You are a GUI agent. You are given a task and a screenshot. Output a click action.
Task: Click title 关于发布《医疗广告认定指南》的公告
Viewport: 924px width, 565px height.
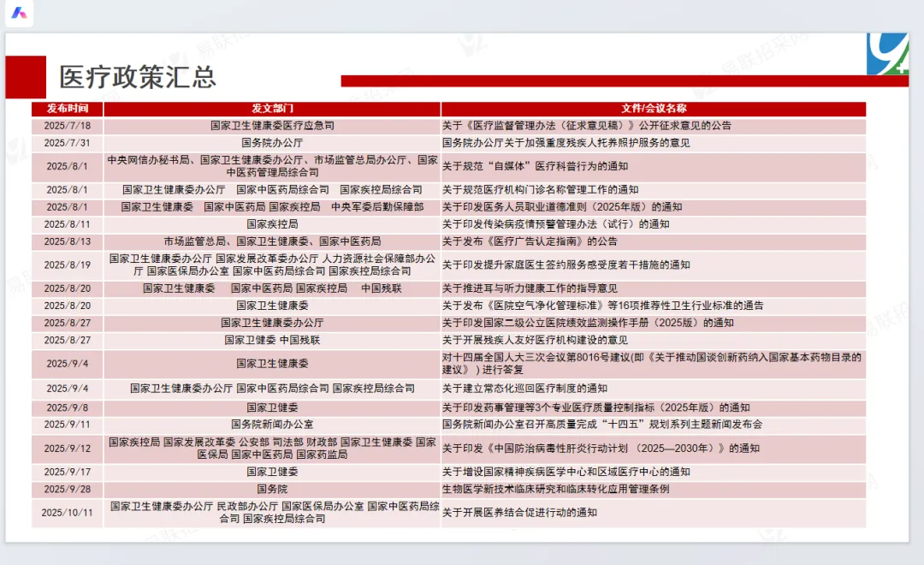pyautogui.click(x=530, y=241)
